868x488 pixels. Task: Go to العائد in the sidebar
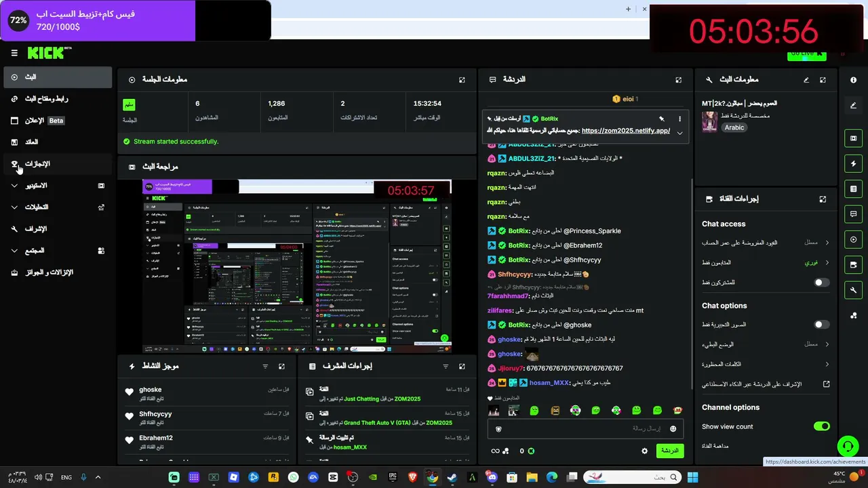click(x=57, y=142)
